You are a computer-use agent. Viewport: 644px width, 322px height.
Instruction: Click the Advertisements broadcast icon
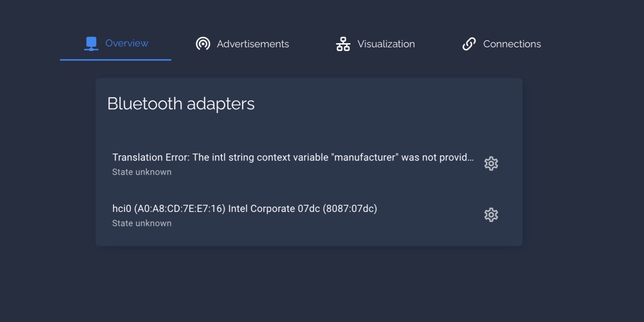tap(203, 44)
